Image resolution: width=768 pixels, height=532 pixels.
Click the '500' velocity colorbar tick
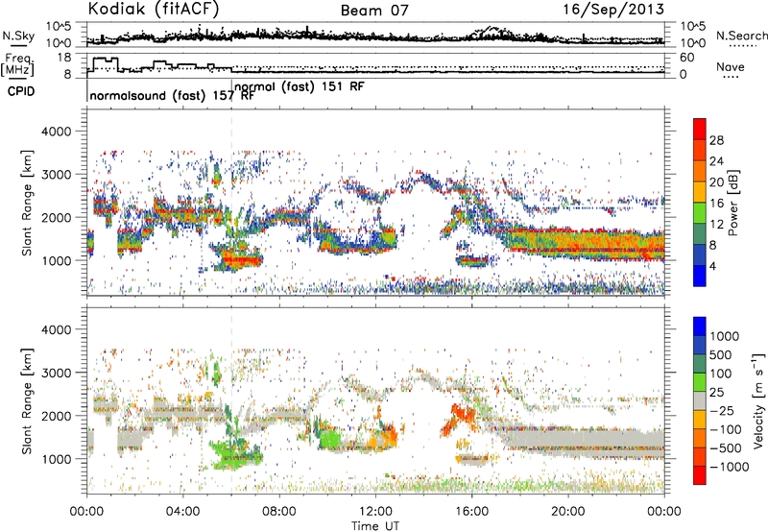(x=720, y=354)
